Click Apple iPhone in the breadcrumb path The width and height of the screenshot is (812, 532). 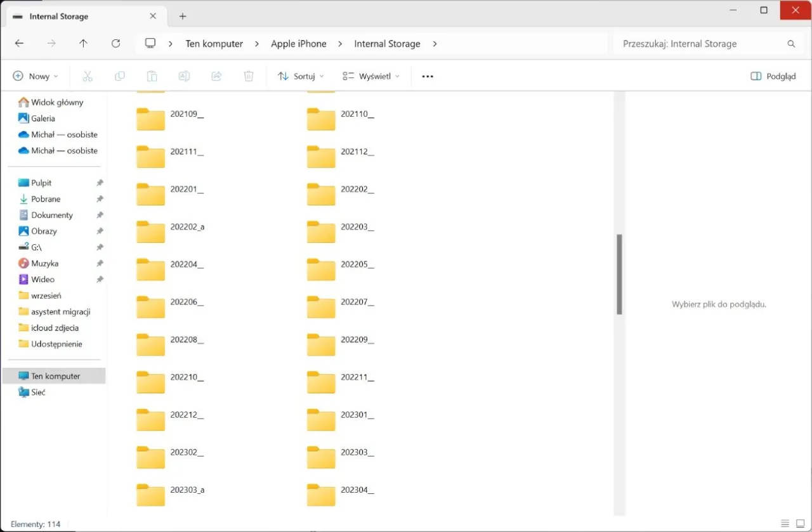(298, 44)
